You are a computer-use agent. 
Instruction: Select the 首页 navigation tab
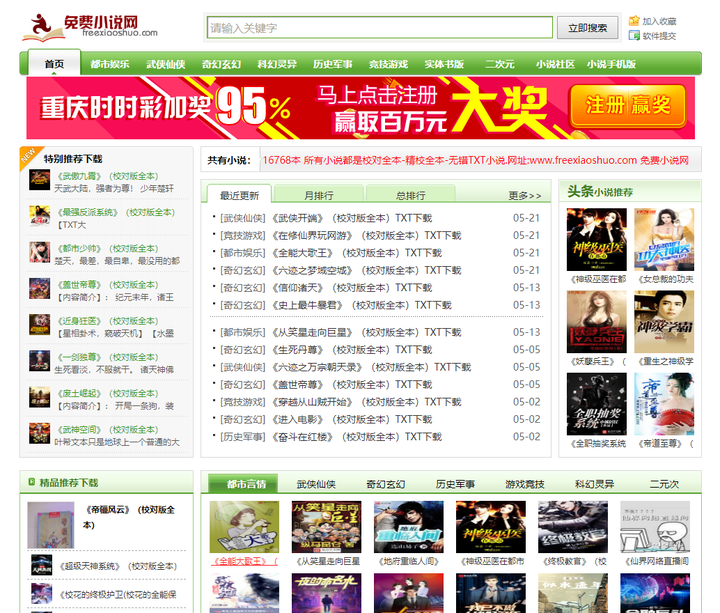54,64
